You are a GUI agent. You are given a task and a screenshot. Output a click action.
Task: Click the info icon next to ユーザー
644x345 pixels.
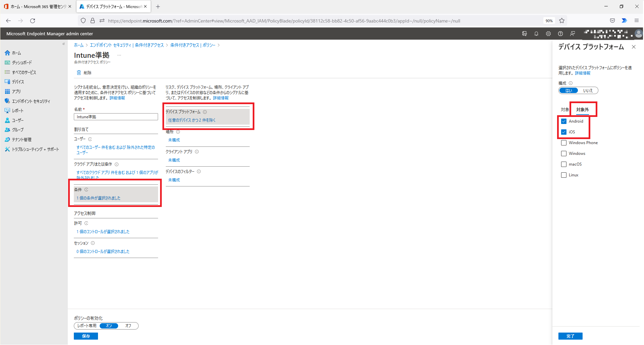pyautogui.click(x=90, y=139)
